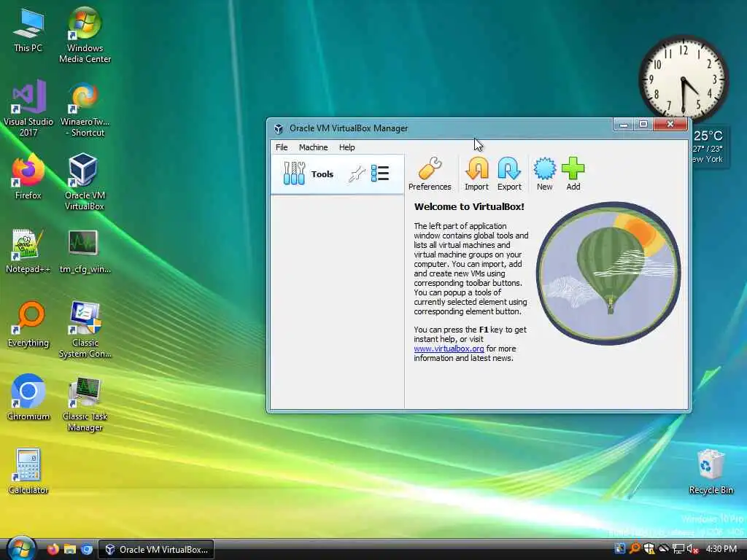Image resolution: width=747 pixels, height=560 pixels.
Task: Follow the www.virtualbox.org link
Action: [x=449, y=349]
